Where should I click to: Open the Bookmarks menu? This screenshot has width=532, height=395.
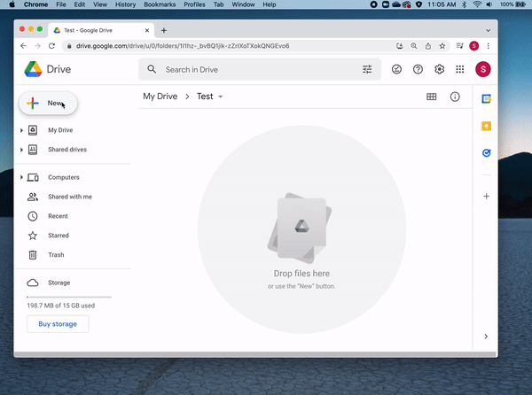tap(160, 4)
